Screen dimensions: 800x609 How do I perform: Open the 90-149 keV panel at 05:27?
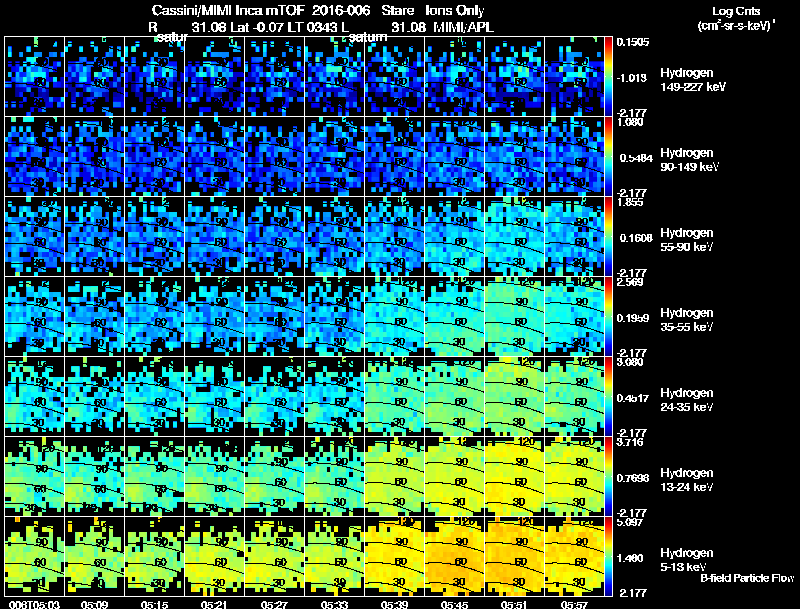coord(274,157)
